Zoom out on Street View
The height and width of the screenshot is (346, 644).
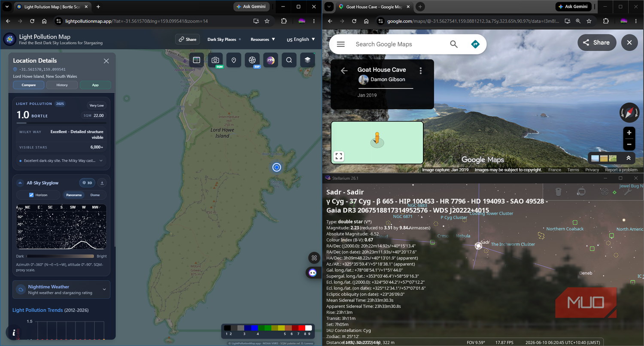point(629,145)
